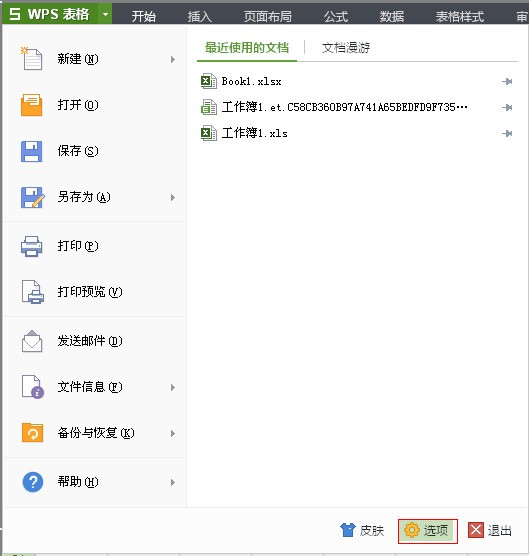The width and height of the screenshot is (529, 556).
Task: Click the blue Save floppy icon
Action: coord(32,151)
